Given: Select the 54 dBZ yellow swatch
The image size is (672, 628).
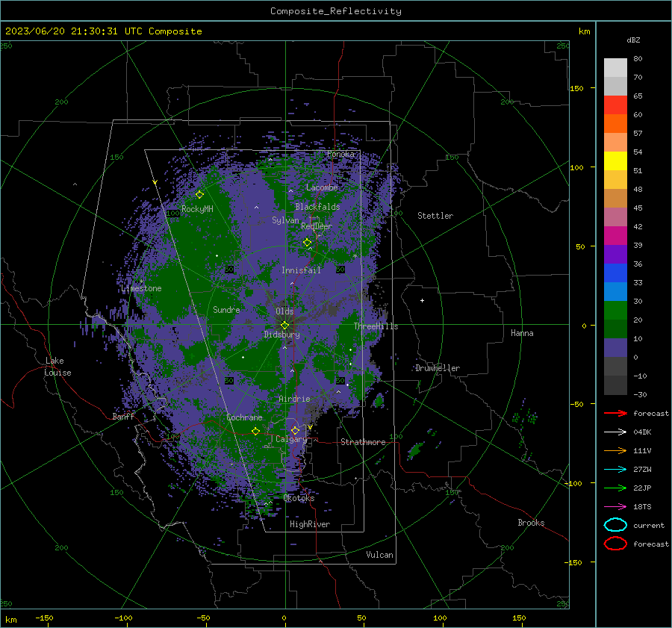Looking at the screenshot, I should click(615, 161).
